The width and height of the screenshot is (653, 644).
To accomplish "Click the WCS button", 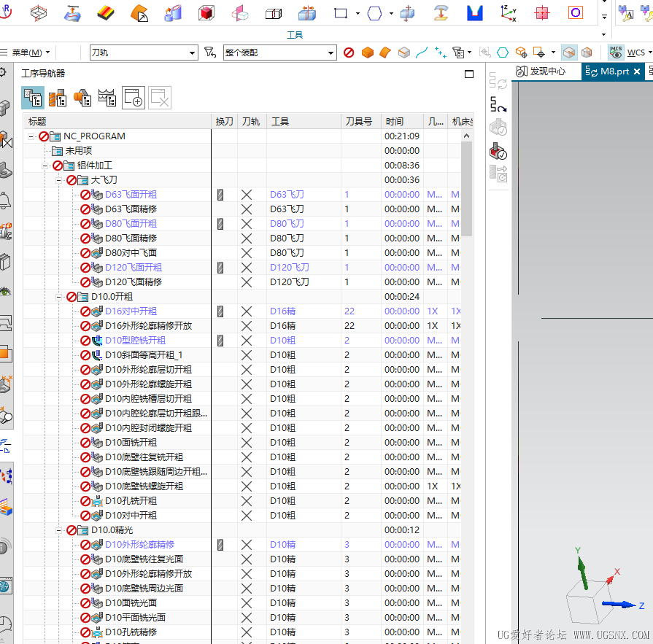I will coord(636,53).
